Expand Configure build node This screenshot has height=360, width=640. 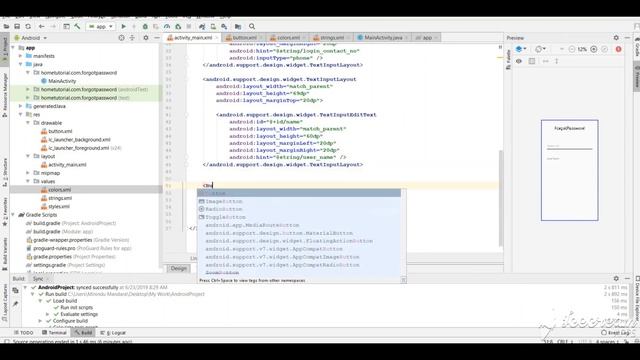point(40,321)
